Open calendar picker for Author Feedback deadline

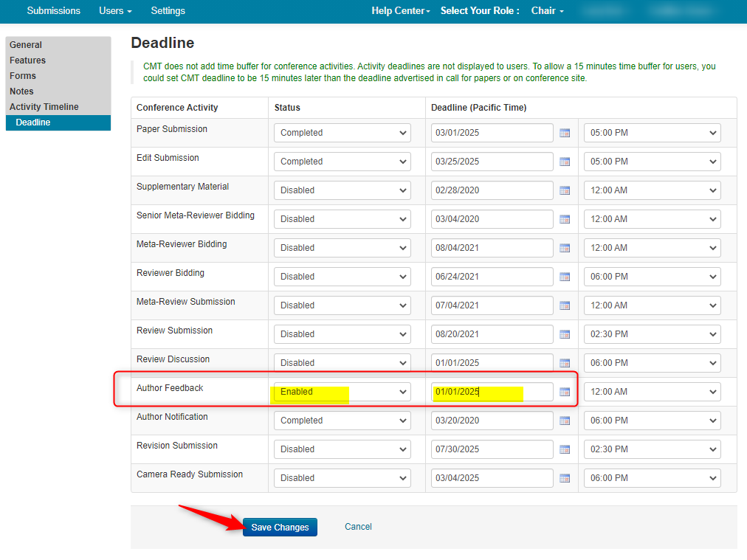pyautogui.click(x=565, y=392)
